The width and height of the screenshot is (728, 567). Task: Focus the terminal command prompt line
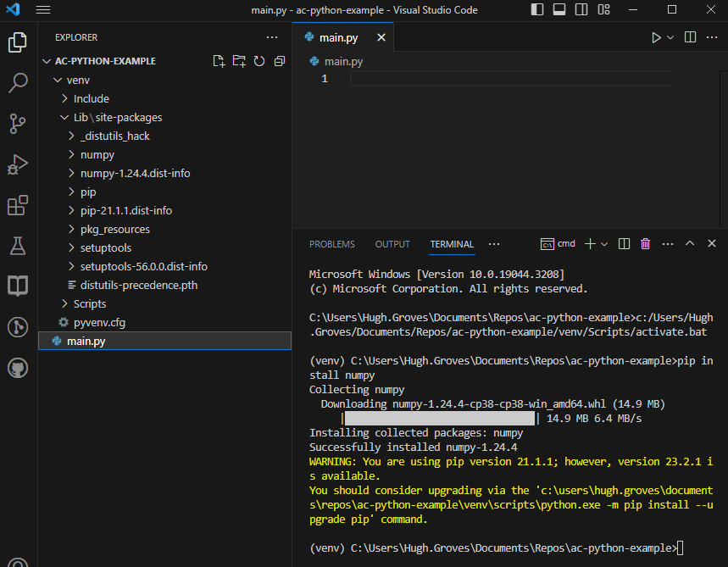(x=496, y=548)
